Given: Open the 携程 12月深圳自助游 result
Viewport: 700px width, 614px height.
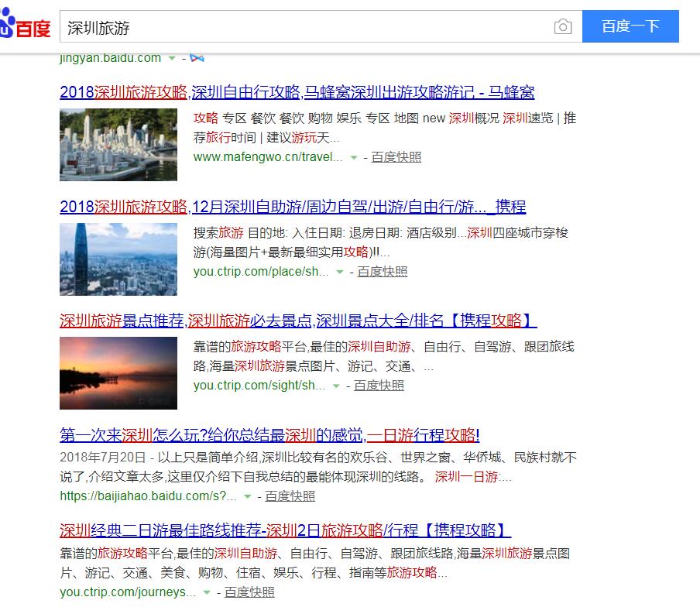Looking at the screenshot, I should click(x=293, y=207).
